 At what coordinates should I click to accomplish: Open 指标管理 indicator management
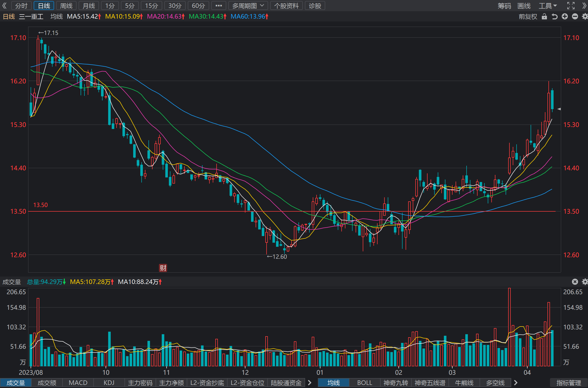[x=569, y=383]
